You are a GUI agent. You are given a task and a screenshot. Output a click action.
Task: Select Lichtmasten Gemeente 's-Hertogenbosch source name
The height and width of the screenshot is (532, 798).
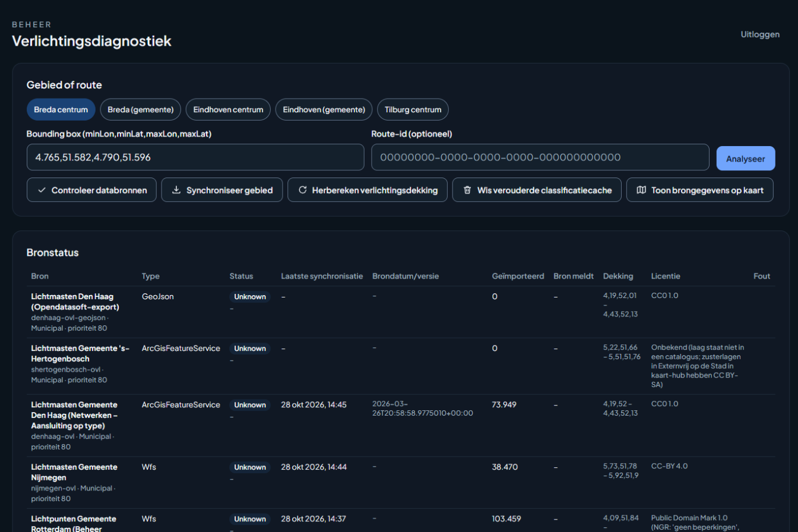(80, 353)
